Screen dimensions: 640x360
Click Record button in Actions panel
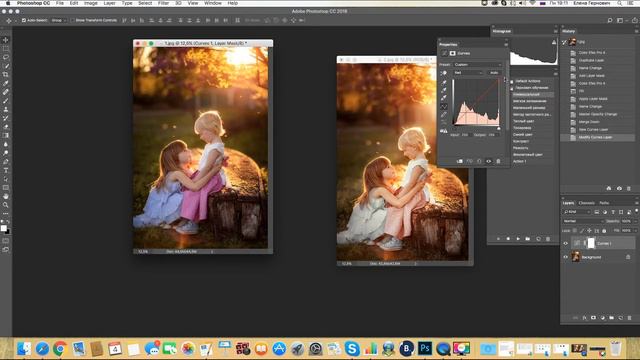point(508,239)
